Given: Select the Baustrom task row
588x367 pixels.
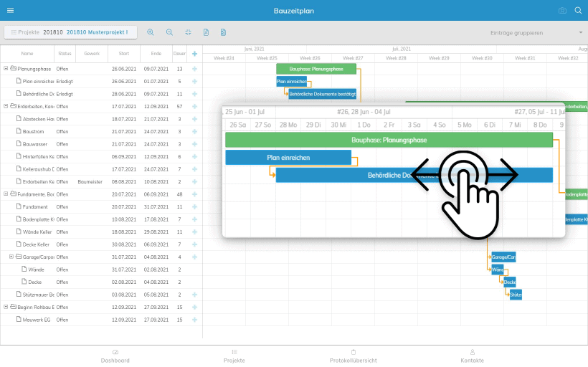Looking at the screenshot, I should [101, 132].
